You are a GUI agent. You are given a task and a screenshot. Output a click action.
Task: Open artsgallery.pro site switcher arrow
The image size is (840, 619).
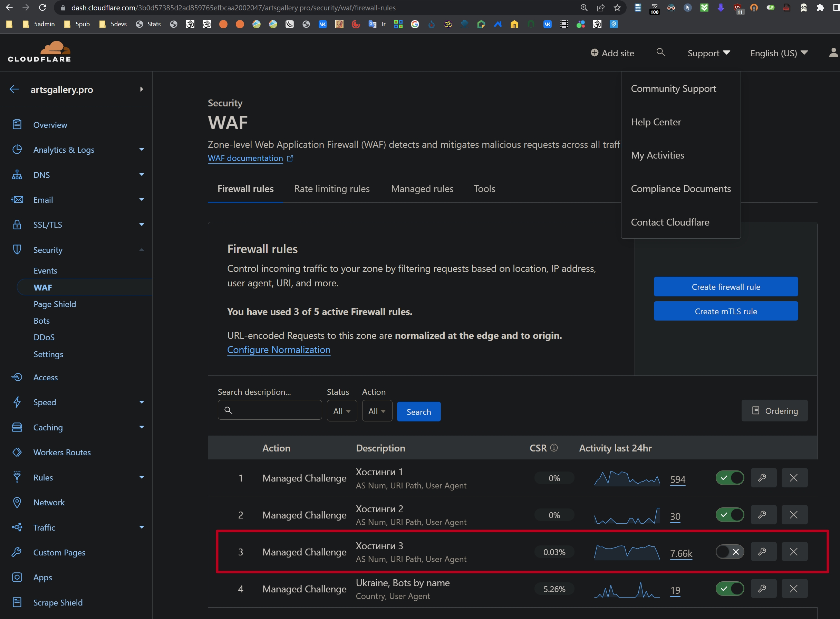tap(141, 89)
